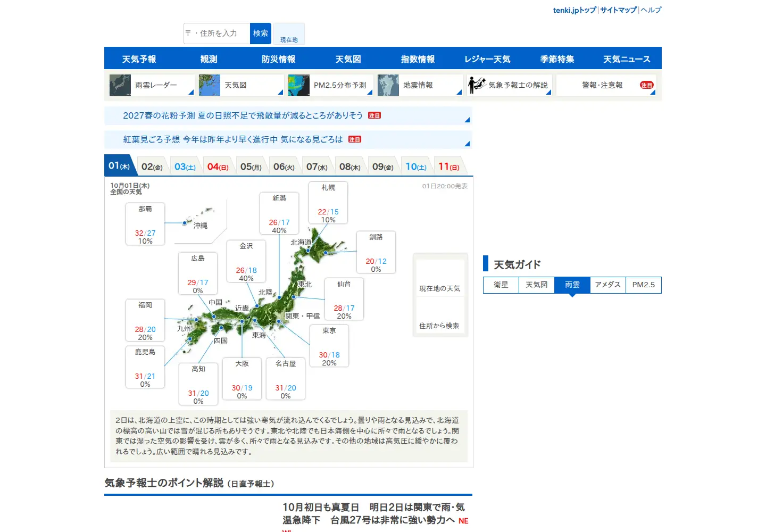Click the 注目 badge on the pollen forecast headline
This screenshot has width=766, height=532.
[374, 115]
